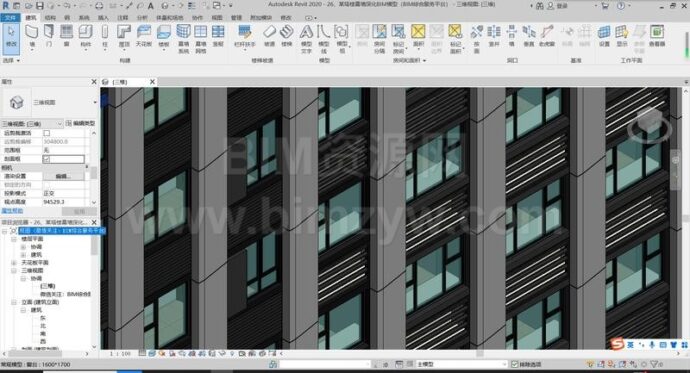Image resolution: width=690 pixels, height=373 pixels.
Task: Open the 属性帮助 properties help link
Action: pyautogui.click(x=12, y=211)
